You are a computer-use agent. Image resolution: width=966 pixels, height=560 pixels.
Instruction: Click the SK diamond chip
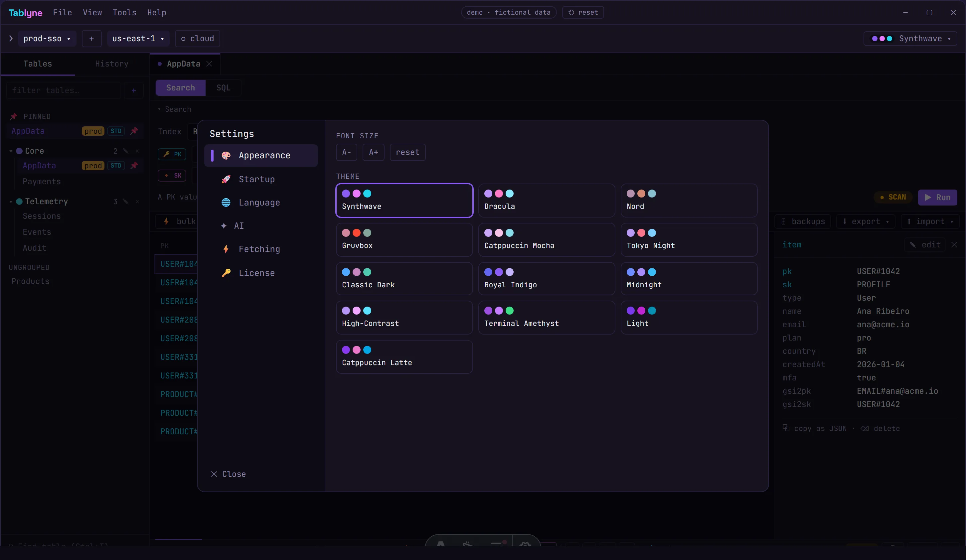(172, 176)
